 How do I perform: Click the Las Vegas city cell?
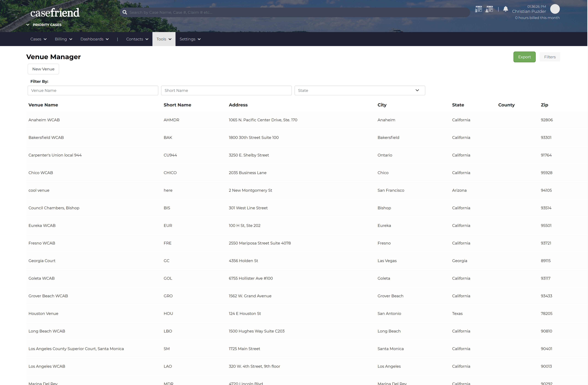[387, 261]
